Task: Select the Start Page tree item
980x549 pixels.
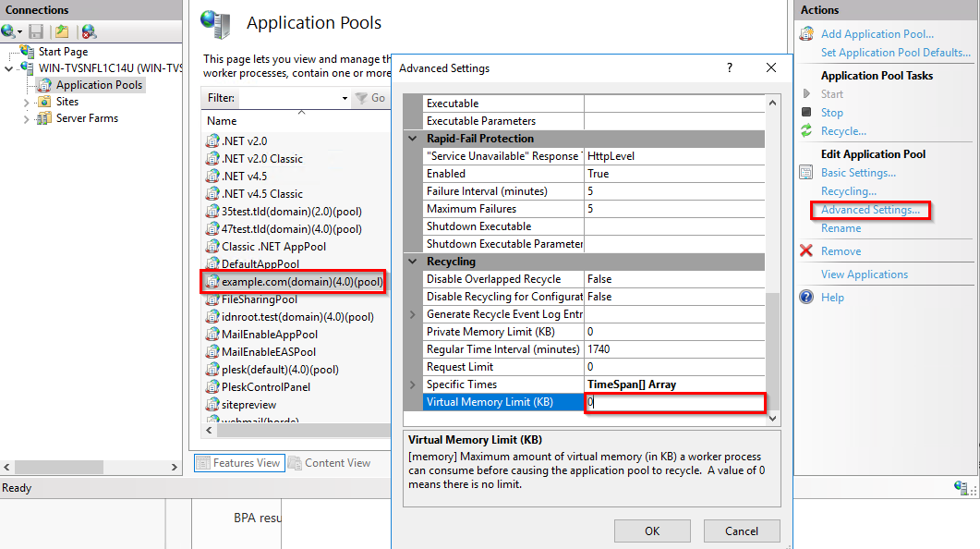Action: 63,52
